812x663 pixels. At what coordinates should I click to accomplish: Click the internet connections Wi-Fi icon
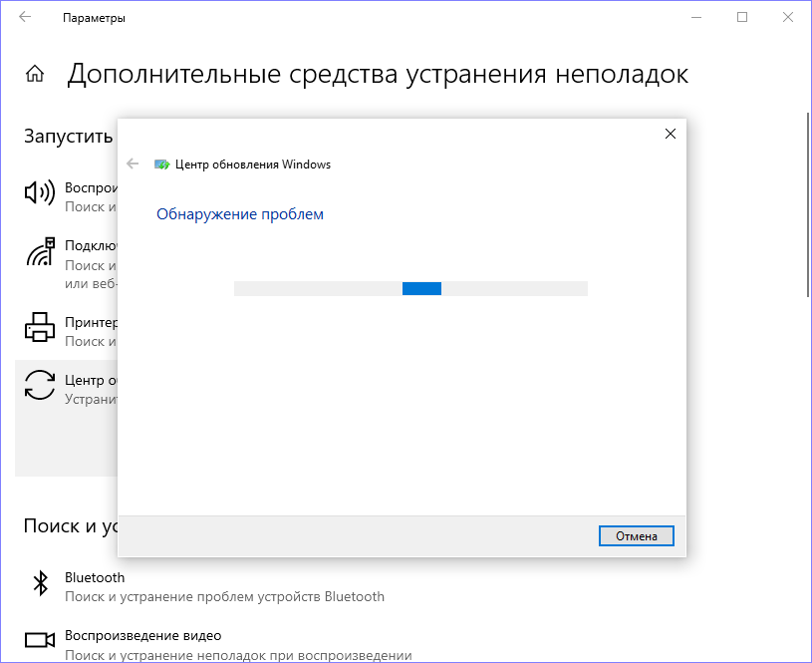(x=41, y=252)
